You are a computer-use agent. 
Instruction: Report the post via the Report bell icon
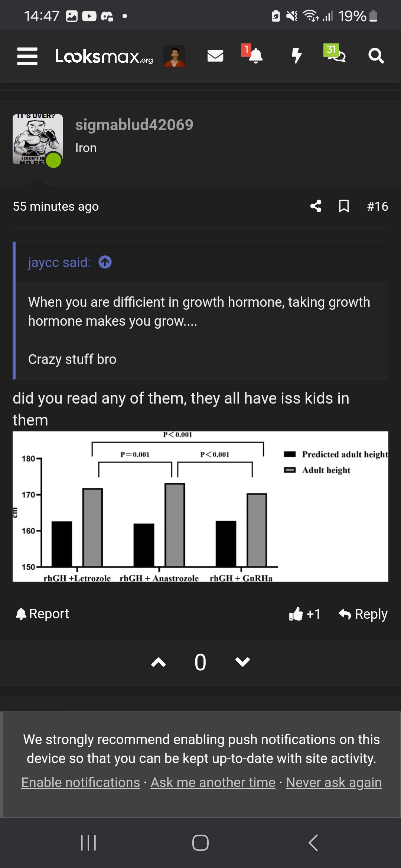(42, 614)
